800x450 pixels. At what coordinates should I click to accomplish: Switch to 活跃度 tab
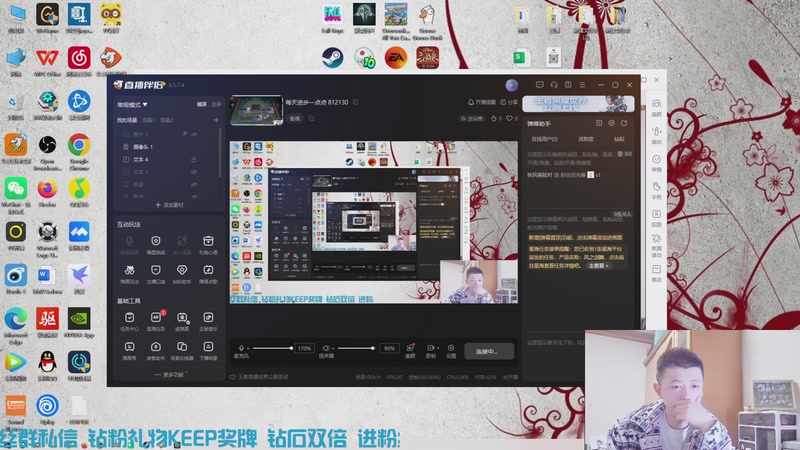coord(586,139)
